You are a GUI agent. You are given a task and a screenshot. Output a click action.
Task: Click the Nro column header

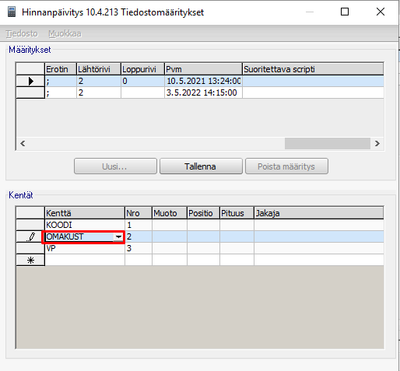pos(138,213)
